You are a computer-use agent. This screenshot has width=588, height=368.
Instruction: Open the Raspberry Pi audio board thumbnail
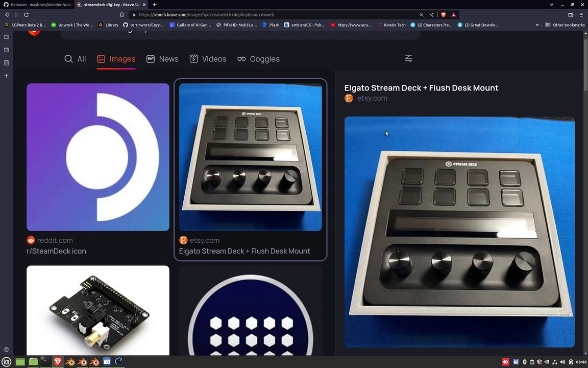pos(98,311)
